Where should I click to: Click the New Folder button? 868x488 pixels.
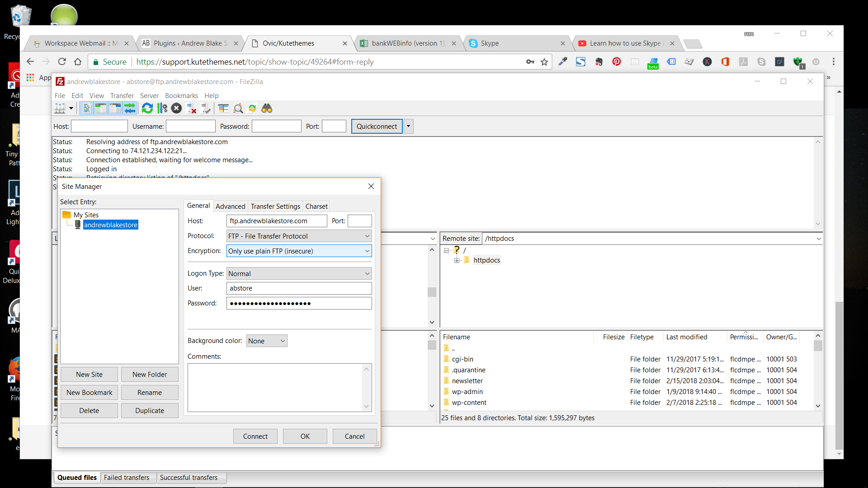150,375
